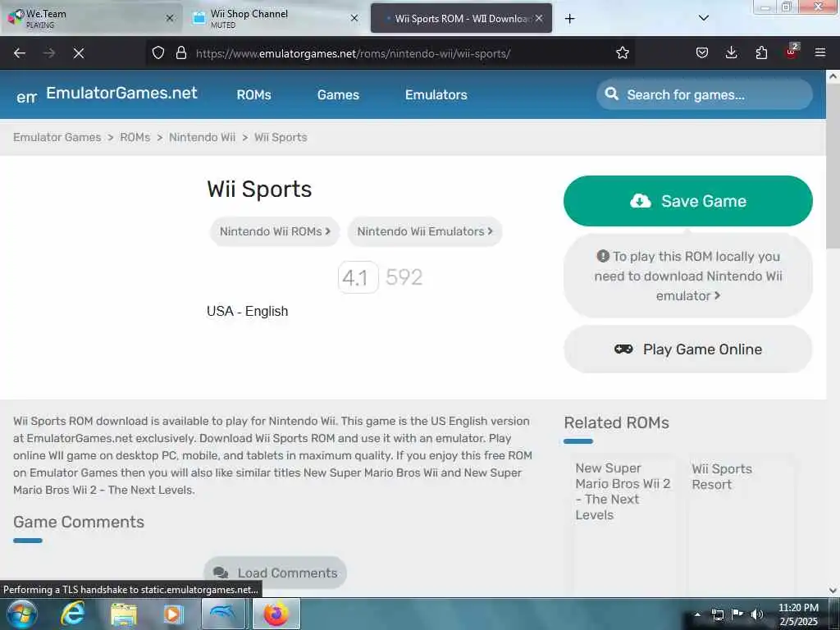Click the EmulatorGames.net site logo
This screenshot has height=630, width=840.
tap(107, 94)
